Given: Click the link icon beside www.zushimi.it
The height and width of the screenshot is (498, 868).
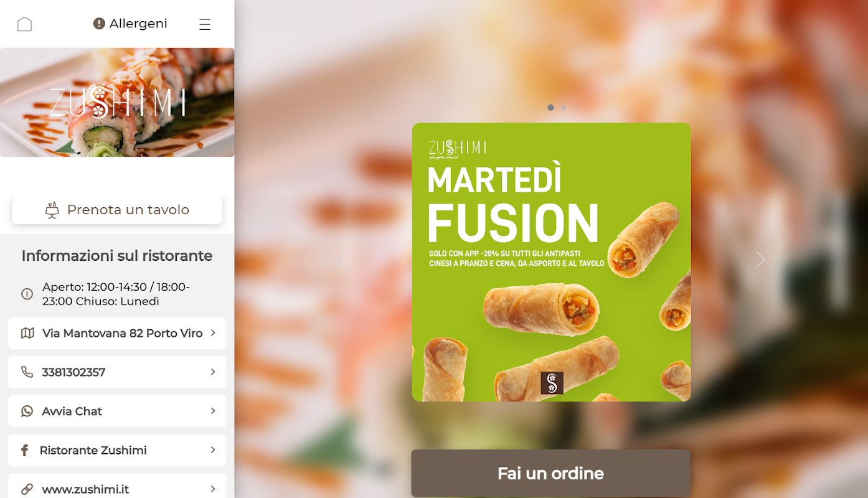Looking at the screenshot, I should pos(27,489).
